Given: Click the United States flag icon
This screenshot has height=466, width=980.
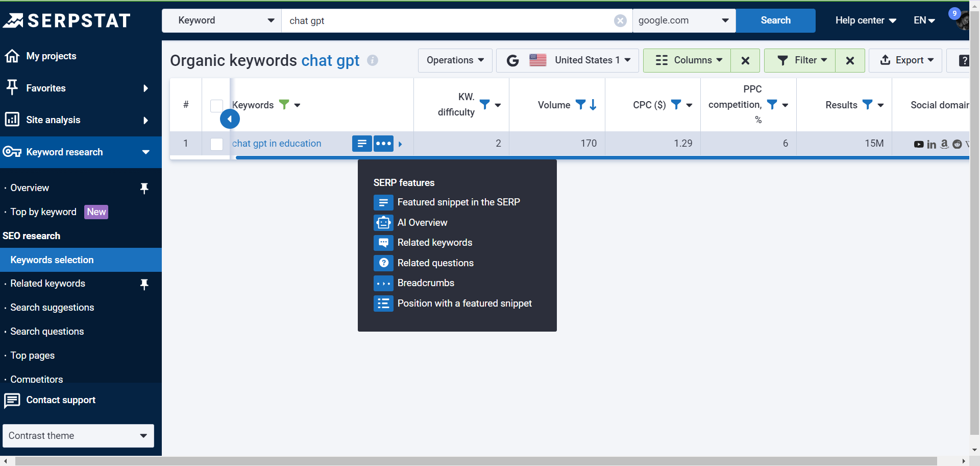Looking at the screenshot, I should click(x=538, y=60).
